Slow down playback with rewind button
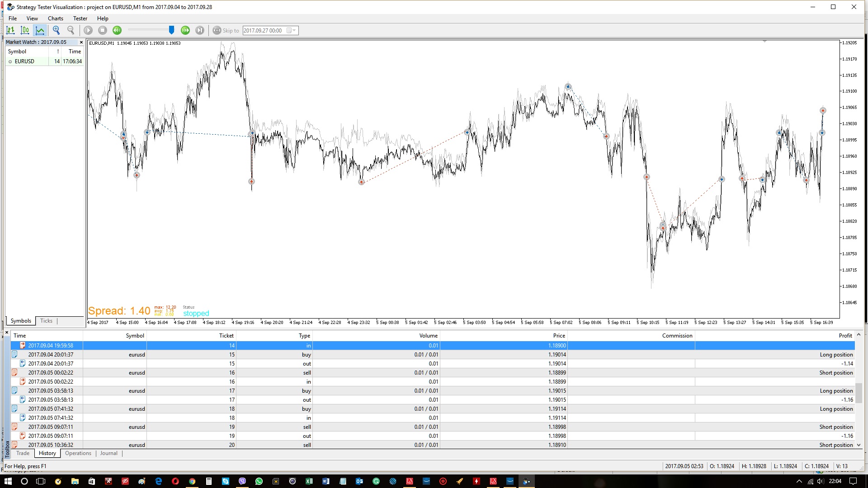Screen dimensions: 868x488 (x=117, y=30)
